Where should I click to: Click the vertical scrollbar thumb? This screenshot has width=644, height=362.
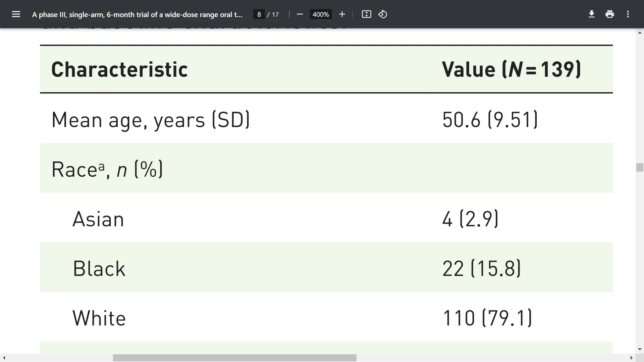(x=640, y=167)
